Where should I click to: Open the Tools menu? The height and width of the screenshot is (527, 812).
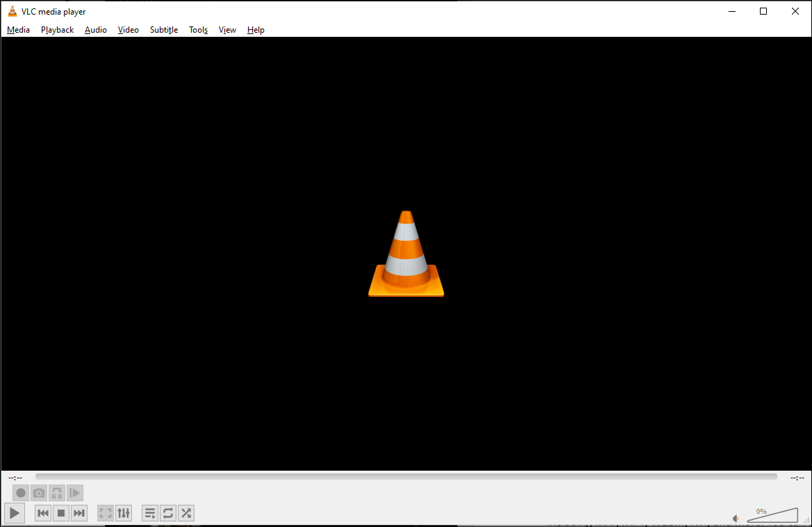coord(198,30)
